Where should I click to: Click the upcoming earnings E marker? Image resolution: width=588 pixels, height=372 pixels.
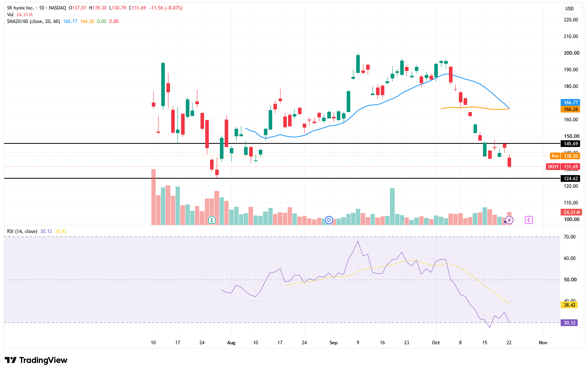[x=529, y=220]
